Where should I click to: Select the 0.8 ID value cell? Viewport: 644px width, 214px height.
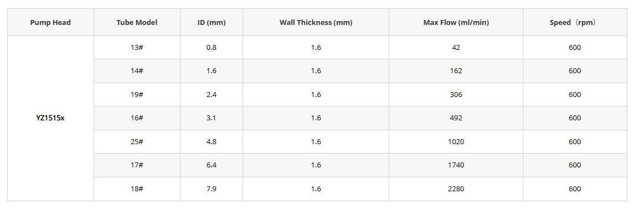(212, 47)
